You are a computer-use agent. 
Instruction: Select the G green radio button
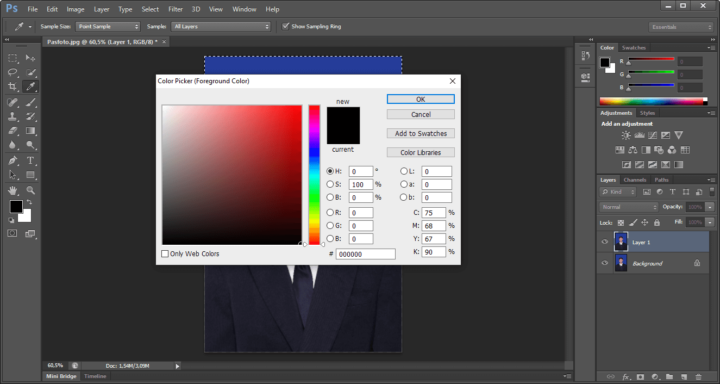(330, 226)
